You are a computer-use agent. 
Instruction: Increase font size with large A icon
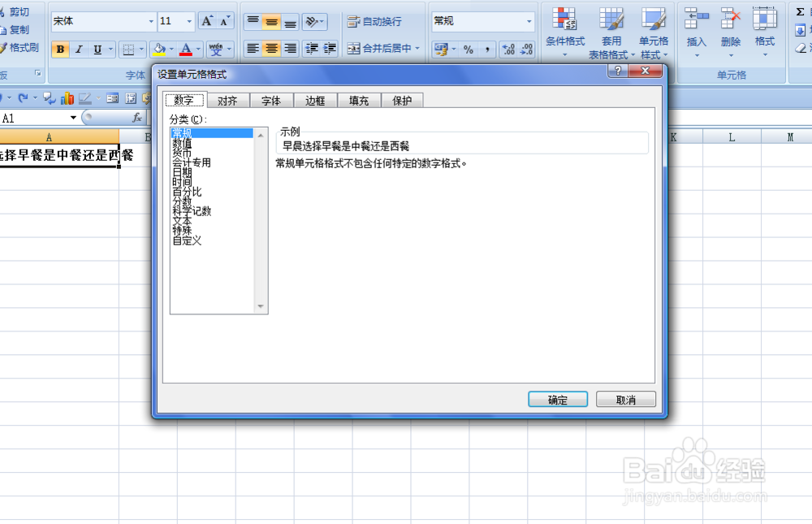coord(207,21)
